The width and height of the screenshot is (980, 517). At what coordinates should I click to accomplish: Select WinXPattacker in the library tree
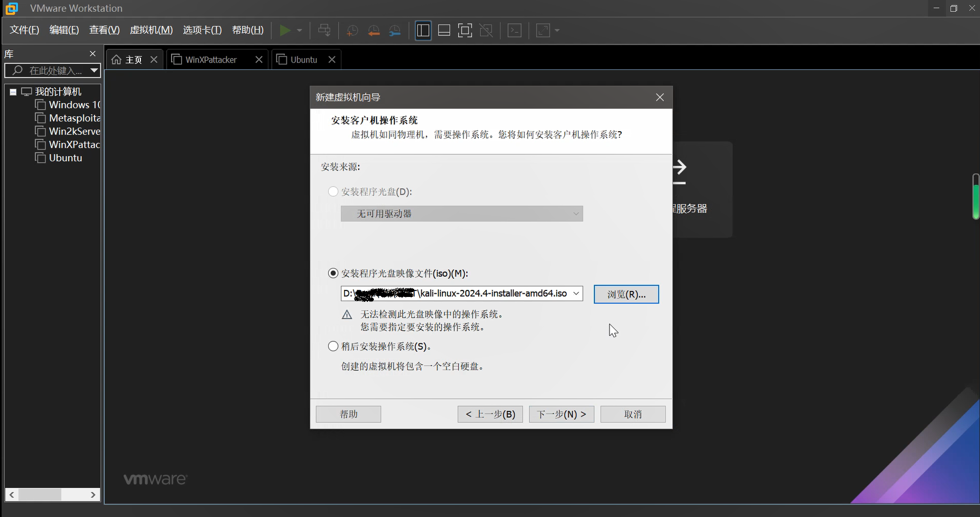[x=75, y=145]
